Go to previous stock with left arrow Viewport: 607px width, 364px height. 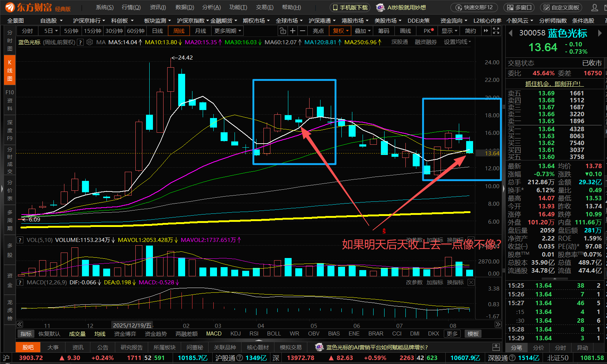510,33
